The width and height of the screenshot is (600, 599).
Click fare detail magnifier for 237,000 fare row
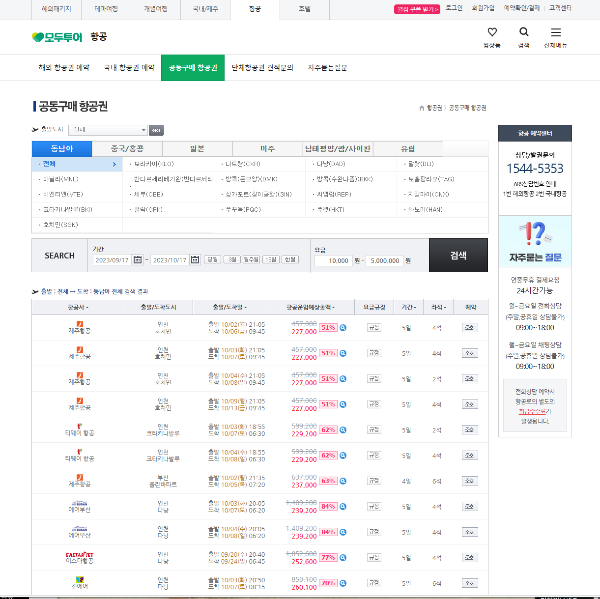click(343, 481)
